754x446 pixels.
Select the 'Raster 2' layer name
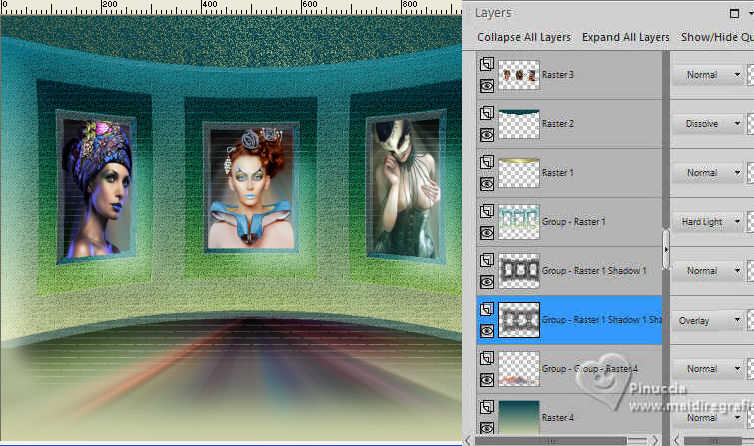[558, 124]
